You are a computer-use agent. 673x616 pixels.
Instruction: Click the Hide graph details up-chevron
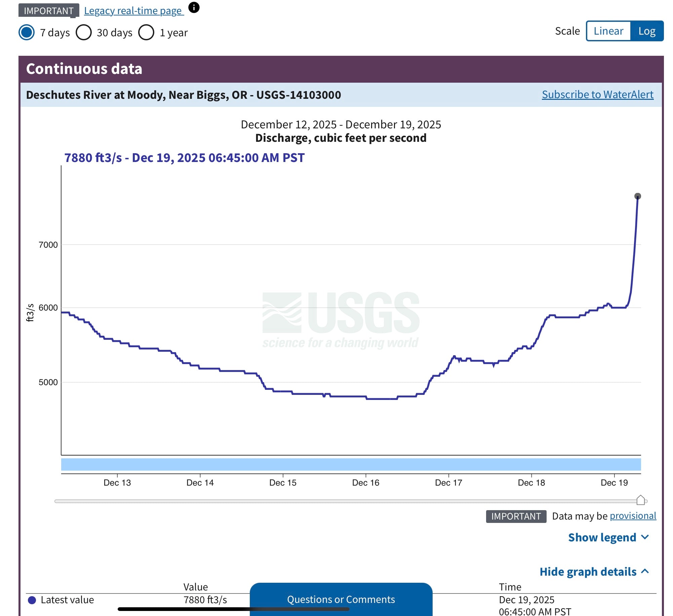tap(645, 571)
